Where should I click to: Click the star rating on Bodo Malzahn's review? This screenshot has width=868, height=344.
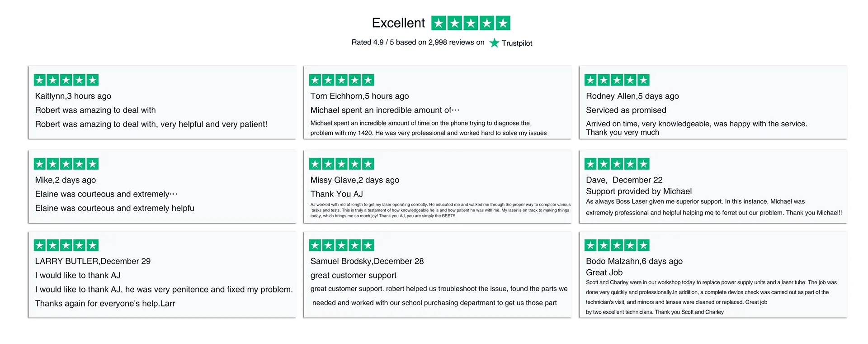[x=617, y=245]
